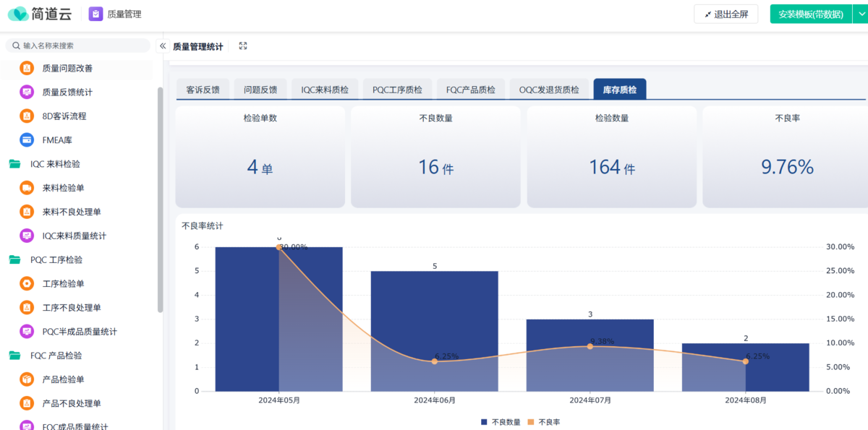The image size is (868, 430).
Task: Collapse the sidebar with double-chevron icon
Action: click(x=163, y=46)
